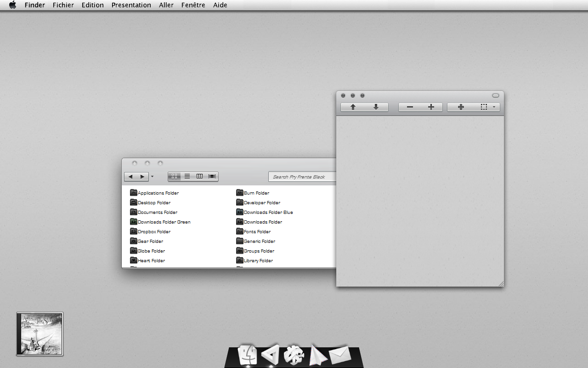Zoom the Finder window with third button
588x368 pixels.
coord(160,163)
